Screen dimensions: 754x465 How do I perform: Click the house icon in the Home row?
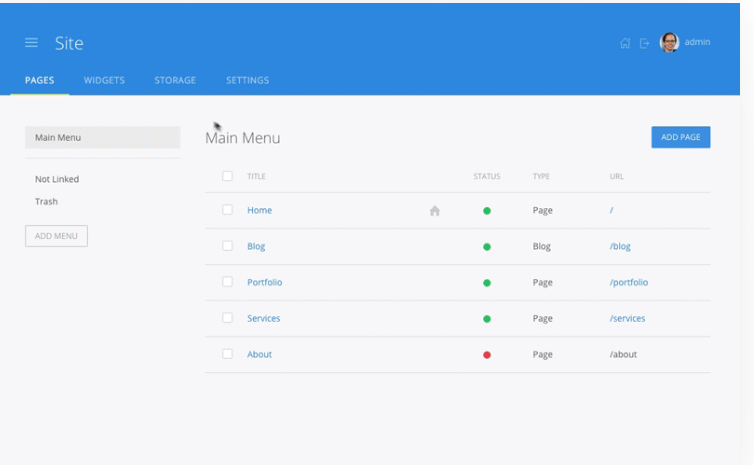435,211
